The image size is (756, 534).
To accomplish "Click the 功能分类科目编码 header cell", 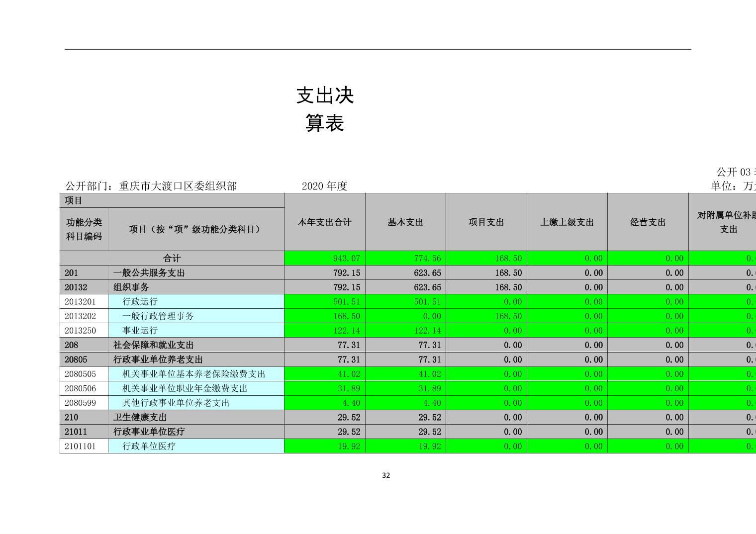I will coord(84,229).
